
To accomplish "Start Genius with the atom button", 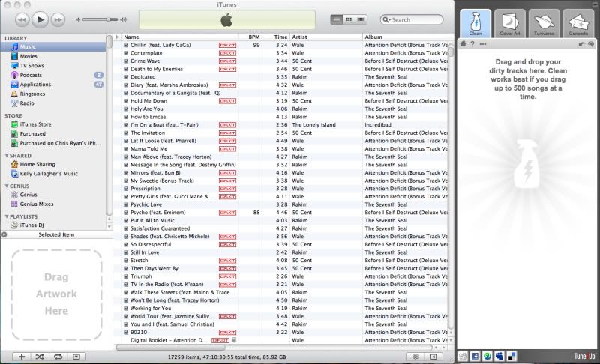I will point(415,357).
